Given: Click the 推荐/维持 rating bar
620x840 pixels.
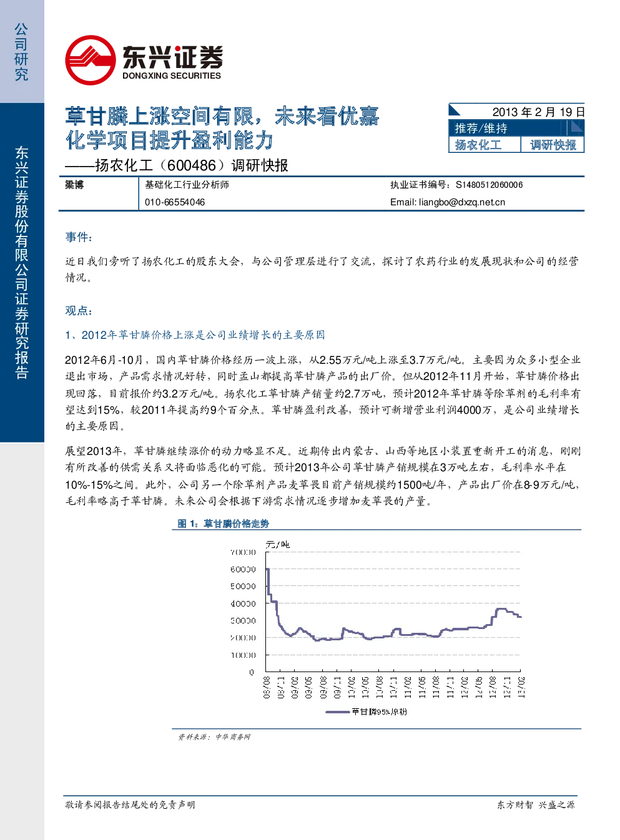Looking at the screenshot, I should (516, 128).
